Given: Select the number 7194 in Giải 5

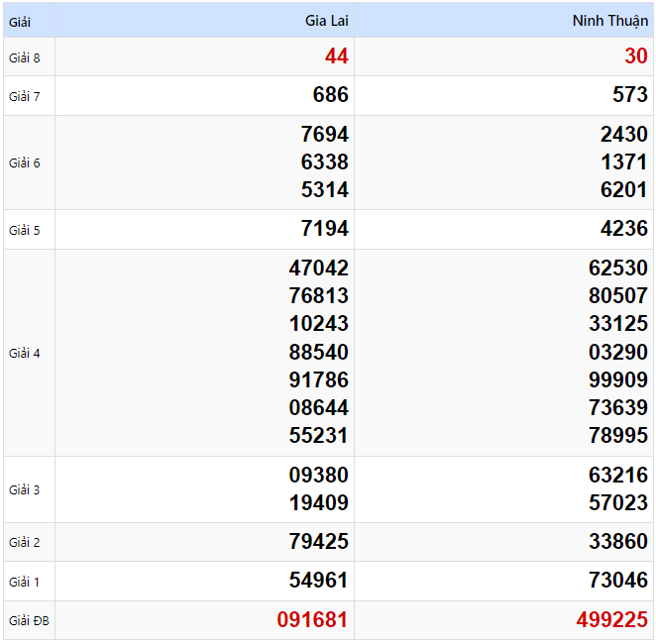Looking at the screenshot, I should [324, 230].
